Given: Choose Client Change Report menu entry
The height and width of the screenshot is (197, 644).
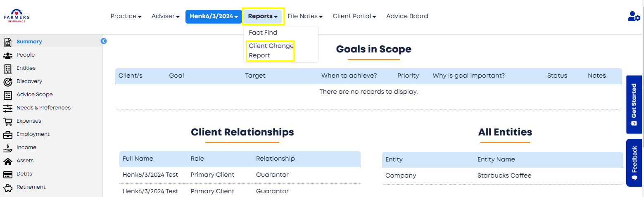Looking at the screenshot, I should (x=271, y=51).
